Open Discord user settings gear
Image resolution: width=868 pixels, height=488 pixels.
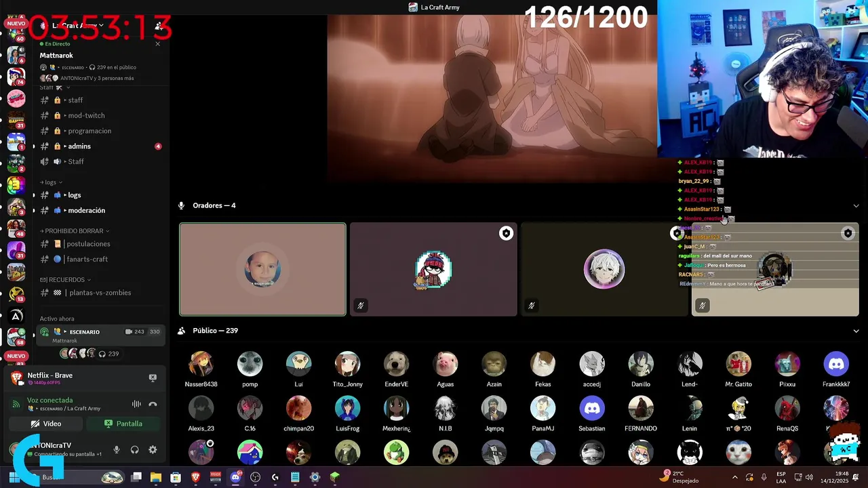coord(153,449)
